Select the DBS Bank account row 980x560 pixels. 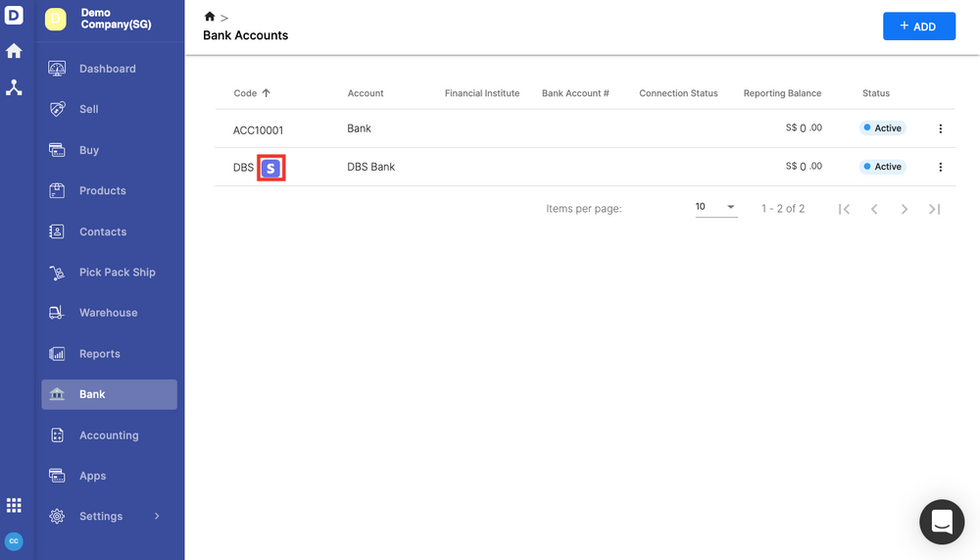pyautogui.click(x=370, y=167)
